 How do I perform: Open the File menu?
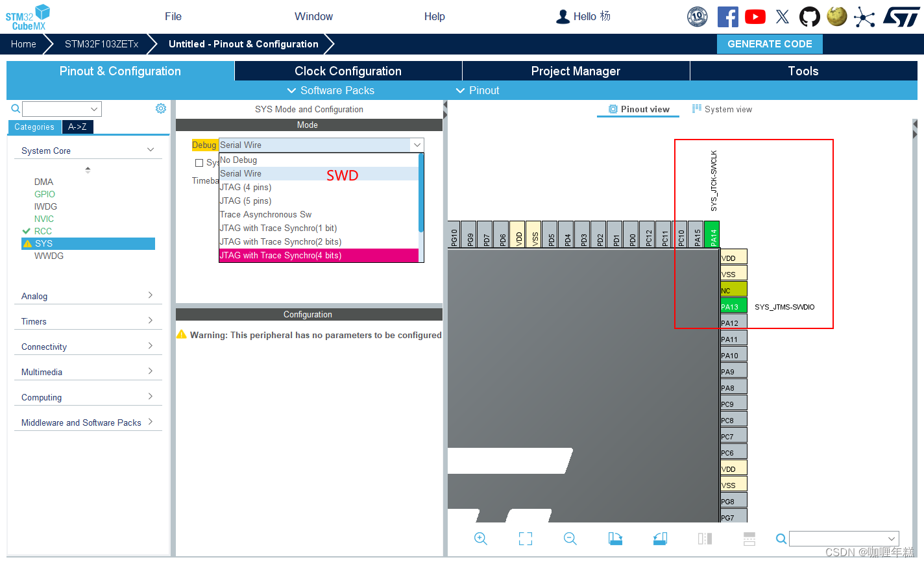click(173, 16)
